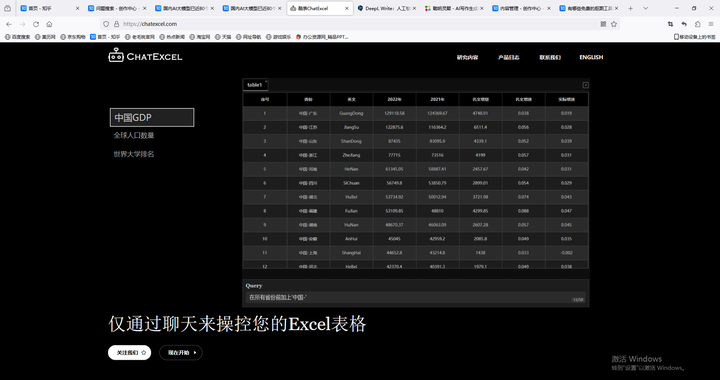Screen dimensions: 720x380
Task: Open the 京东购物 bookmark
Action: (73, 37)
